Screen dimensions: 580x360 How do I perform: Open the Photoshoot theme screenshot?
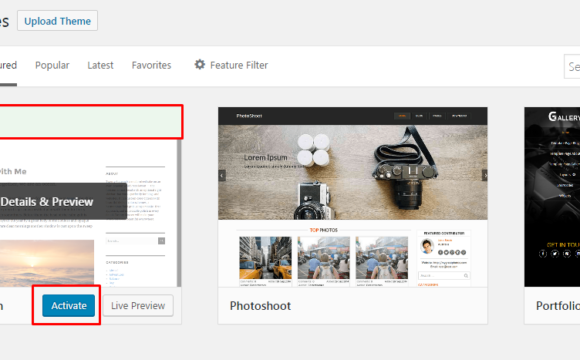(353, 197)
